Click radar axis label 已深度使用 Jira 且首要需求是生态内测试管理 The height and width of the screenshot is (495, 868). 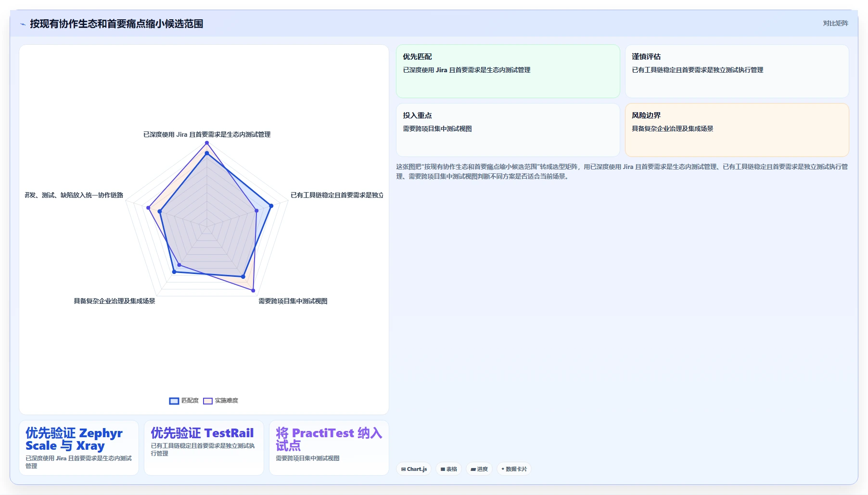(207, 134)
